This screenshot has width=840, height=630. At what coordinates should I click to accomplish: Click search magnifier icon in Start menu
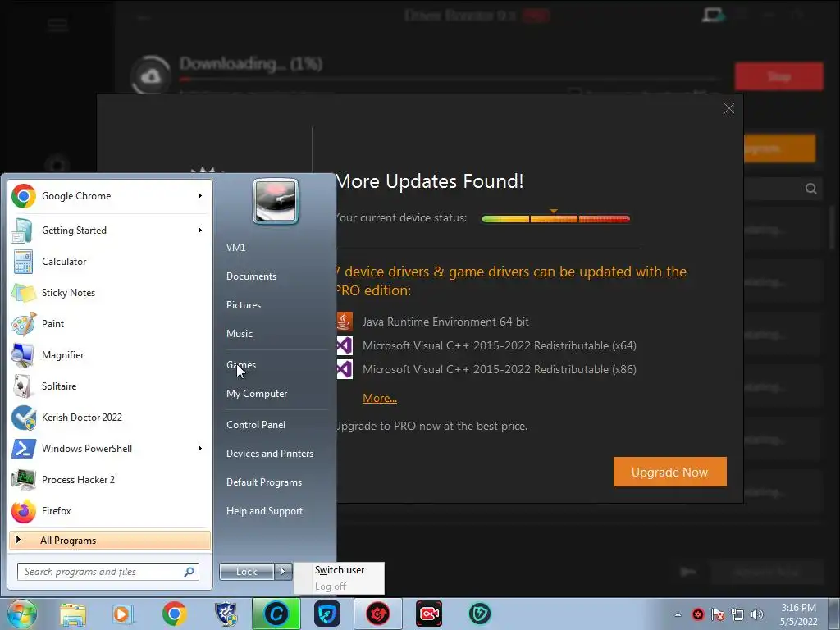189,572
